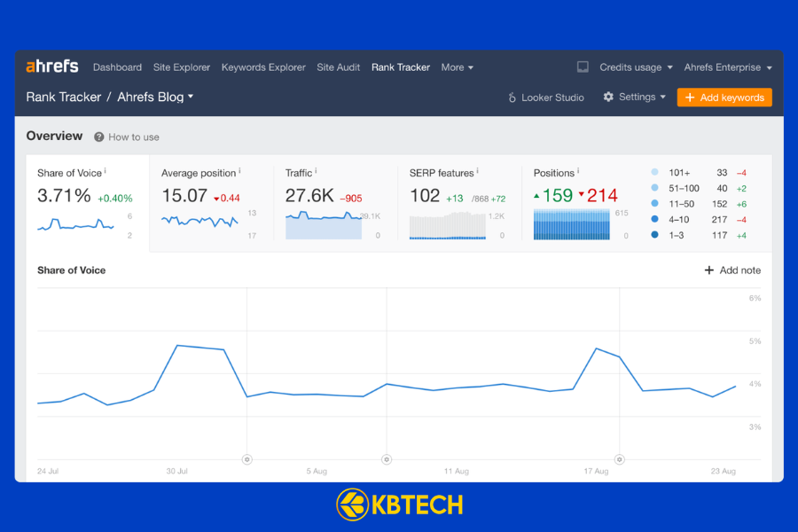Switch to Site Audit

pos(338,66)
